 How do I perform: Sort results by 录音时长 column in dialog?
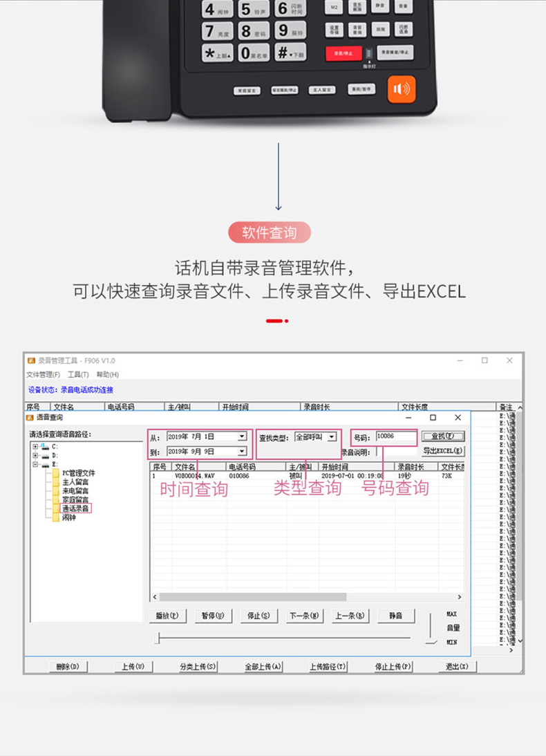(416, 467)
